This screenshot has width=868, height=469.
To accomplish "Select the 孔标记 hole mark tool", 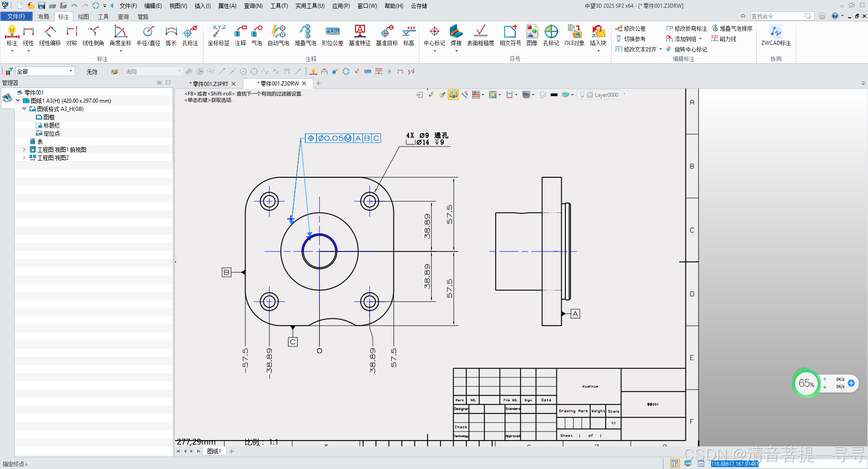I will 551,35.
